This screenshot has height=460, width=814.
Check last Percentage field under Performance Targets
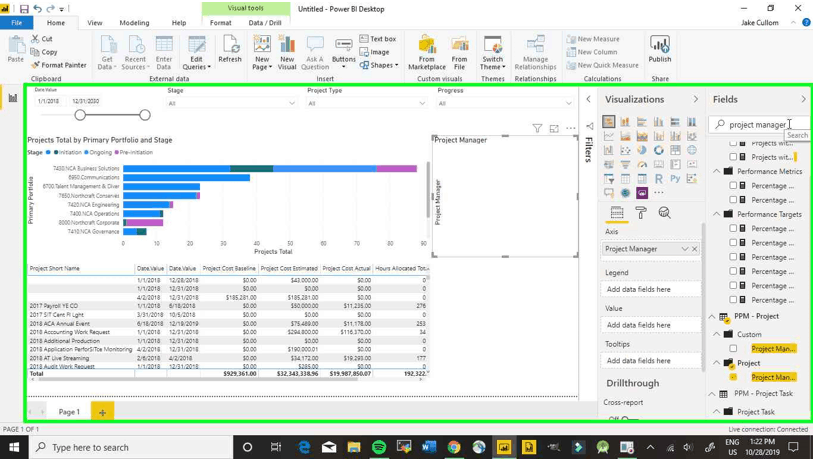(733, 300)
